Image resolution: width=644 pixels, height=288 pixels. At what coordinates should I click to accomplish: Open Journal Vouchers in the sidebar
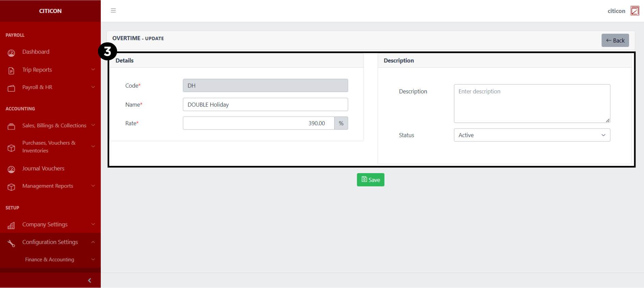pos(43,168)
